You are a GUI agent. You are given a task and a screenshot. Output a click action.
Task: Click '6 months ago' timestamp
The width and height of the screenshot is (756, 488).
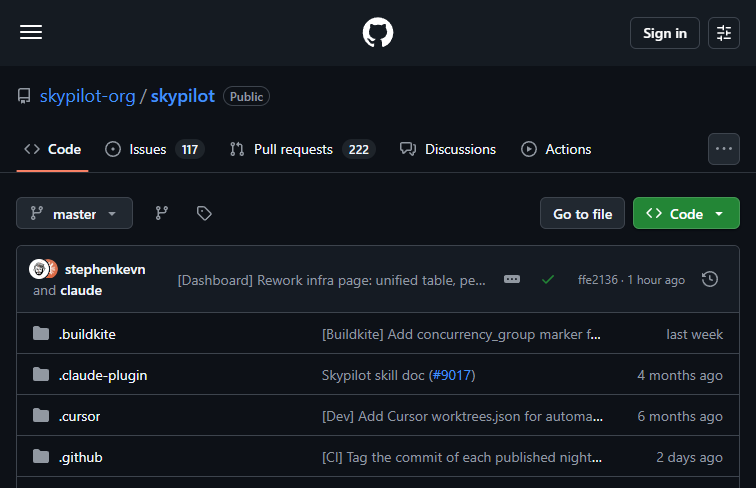coord(680,416)
